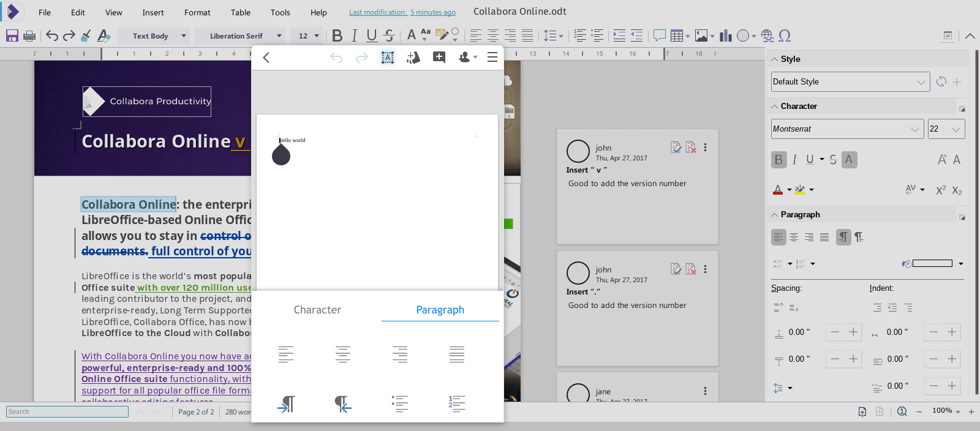Screen dimensions: 980x431
Task: Toggle left-to-right direction in sidebar Paragraph
Action: click(843, 237)
